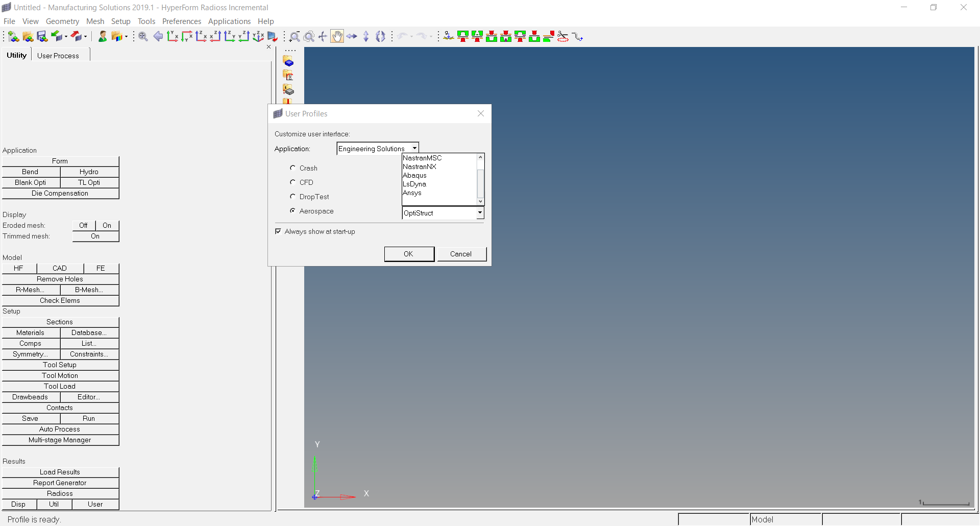
Task: Open the Preferences menu
Action: (182, 21)
